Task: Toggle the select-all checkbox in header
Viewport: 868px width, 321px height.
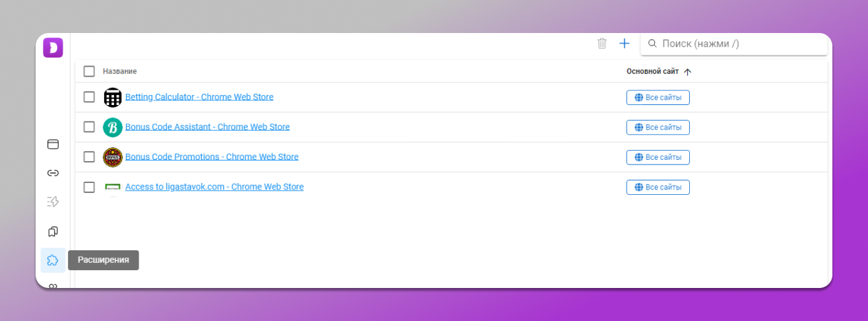Action: [89, 71]
